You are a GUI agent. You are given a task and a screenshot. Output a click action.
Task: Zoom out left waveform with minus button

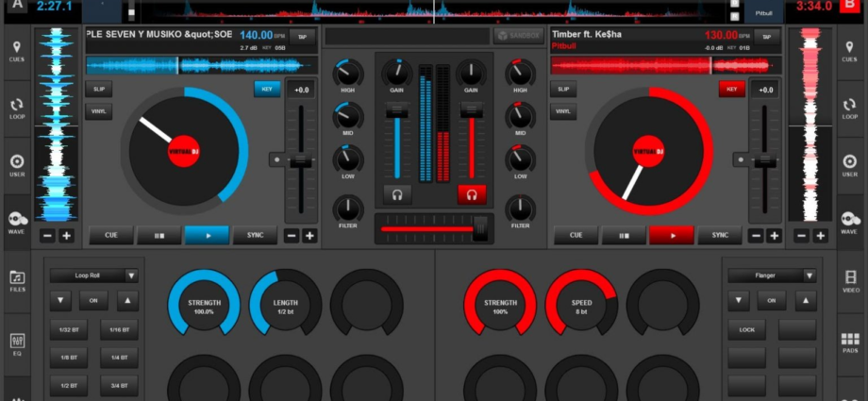click(x=47, y=235)
